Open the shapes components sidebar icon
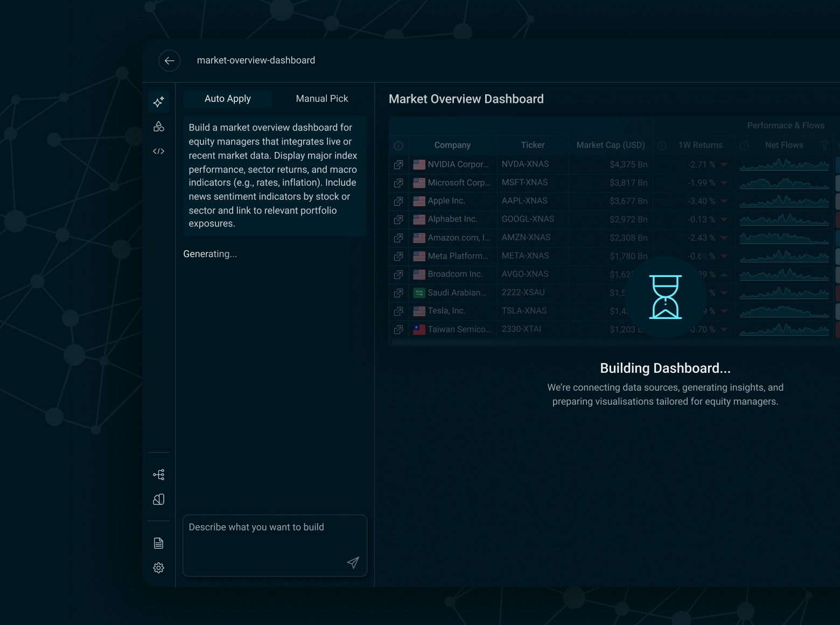Image resolution: width=840 pixels, height=625 pixels. pyautogui.click(x=158, y=127)
